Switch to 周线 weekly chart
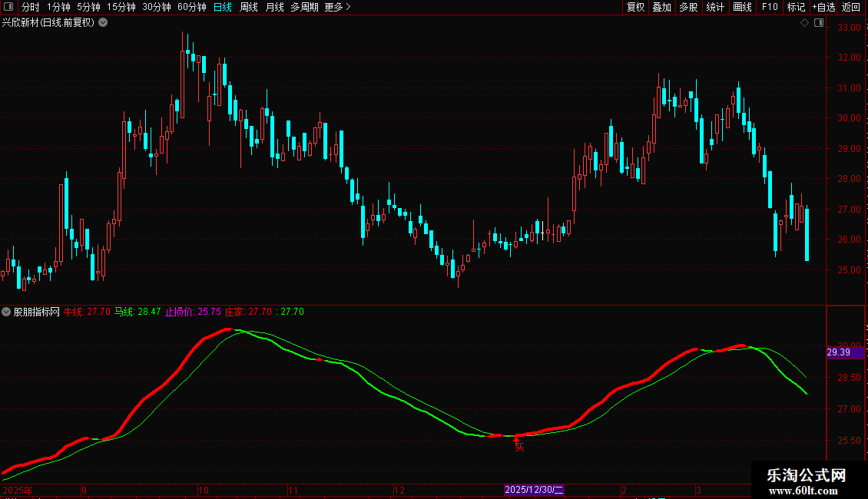868x499 pixels. click(249, 7)
